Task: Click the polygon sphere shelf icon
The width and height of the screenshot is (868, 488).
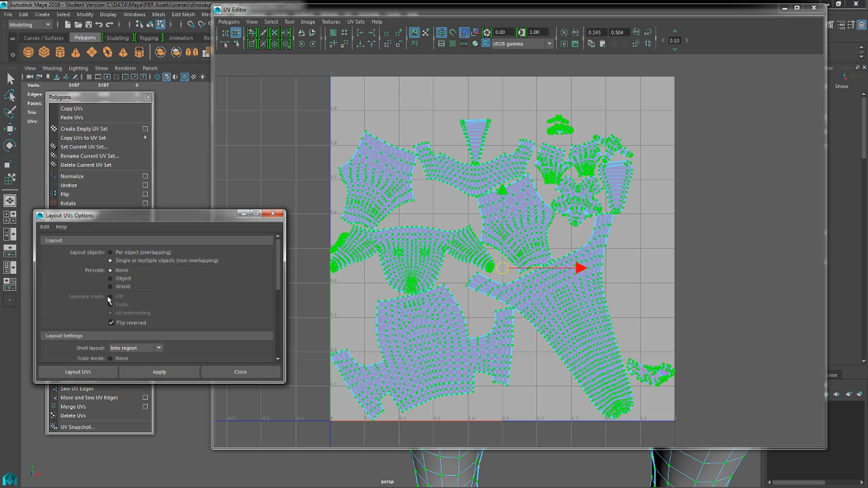Action: tap(28, 52)
